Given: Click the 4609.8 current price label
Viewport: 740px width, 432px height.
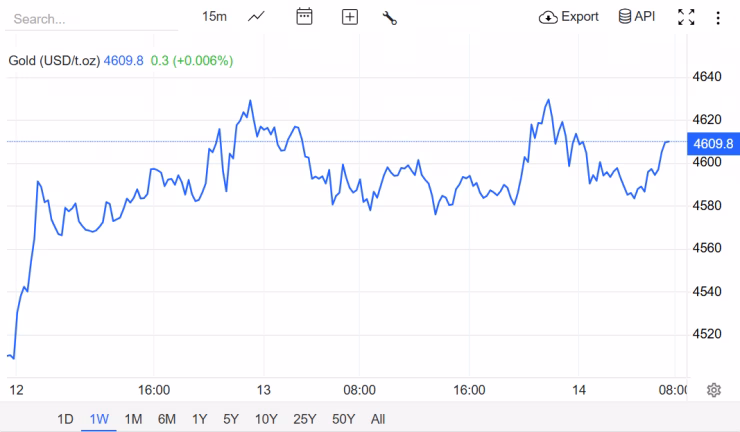Looking at the screenshot, I should pyautogui.click(x=713, y=143).
